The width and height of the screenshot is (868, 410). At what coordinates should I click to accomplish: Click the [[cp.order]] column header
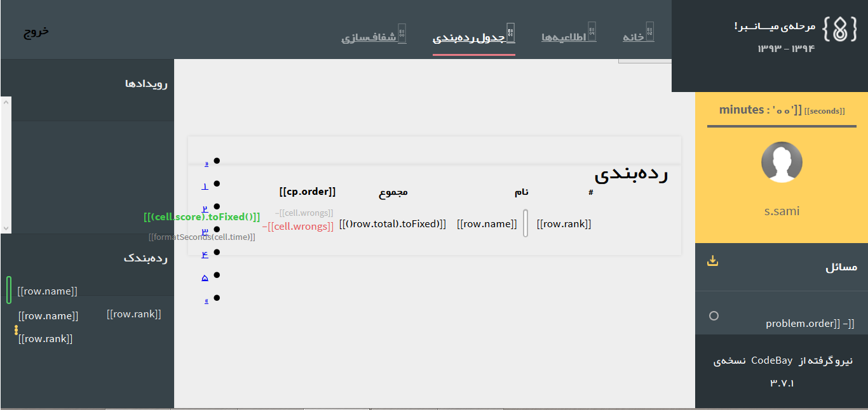click(x=307, y=192)
